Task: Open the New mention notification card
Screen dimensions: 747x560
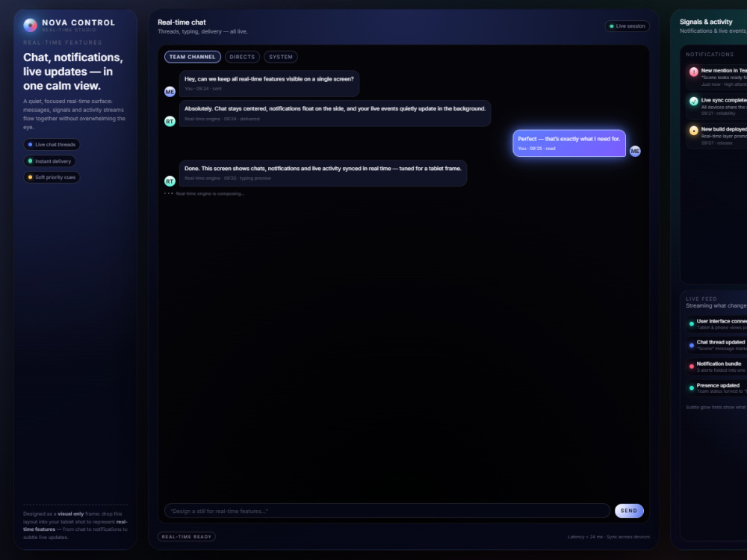Action: point(716,77)
